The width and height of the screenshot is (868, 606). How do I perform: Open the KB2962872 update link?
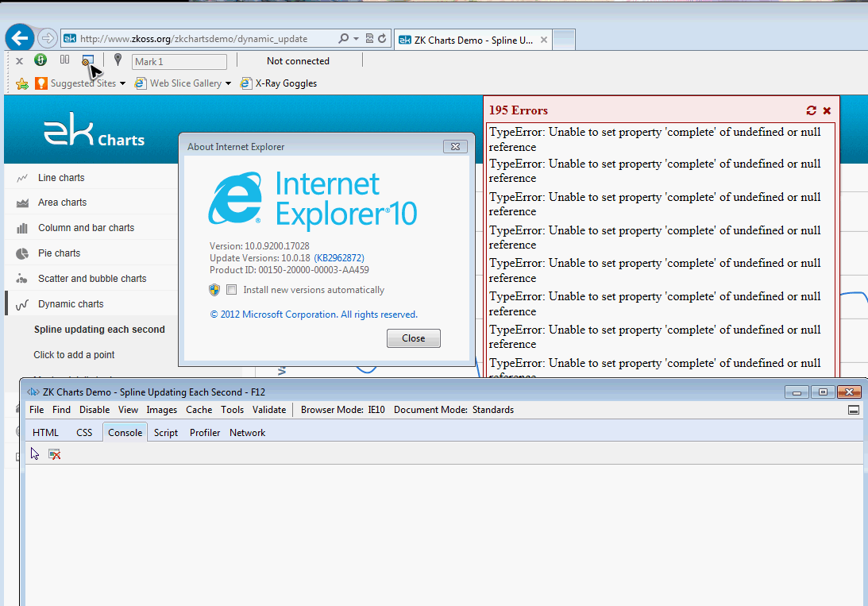[339, 258]
